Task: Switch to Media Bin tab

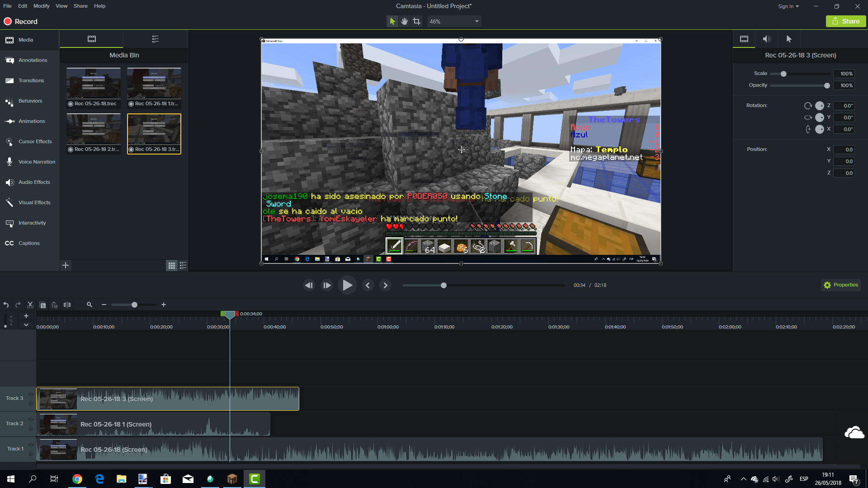Action: coord(92,39)
